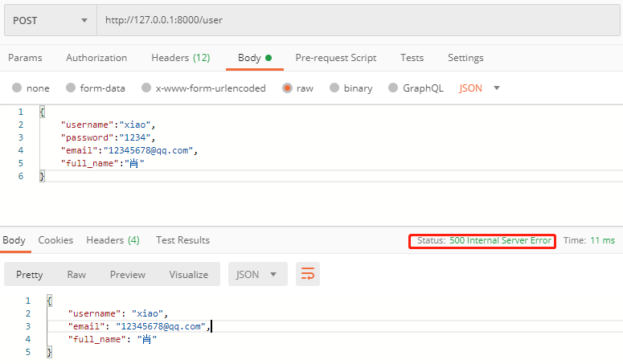
Task: Switch to the Params tab
Action: tap(25, 58)
